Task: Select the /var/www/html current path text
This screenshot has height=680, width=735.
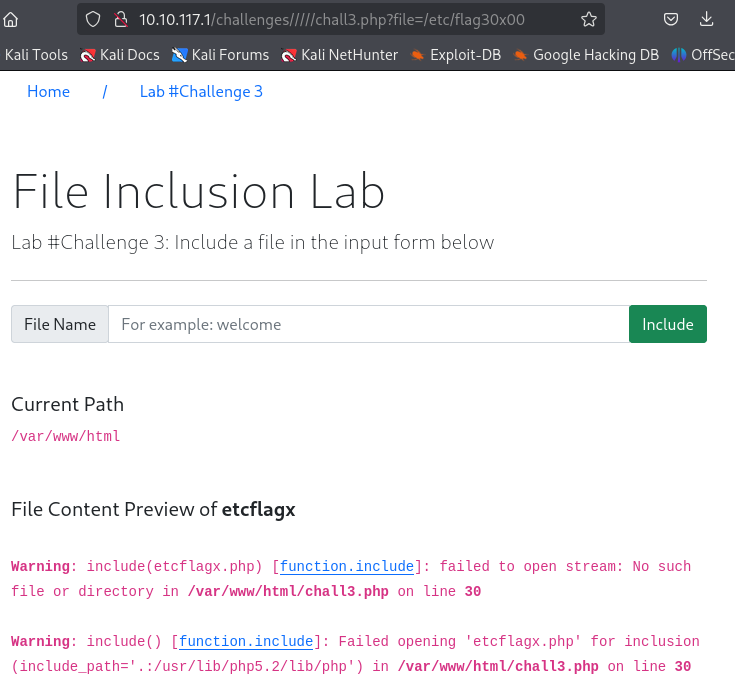Action: 66,436
